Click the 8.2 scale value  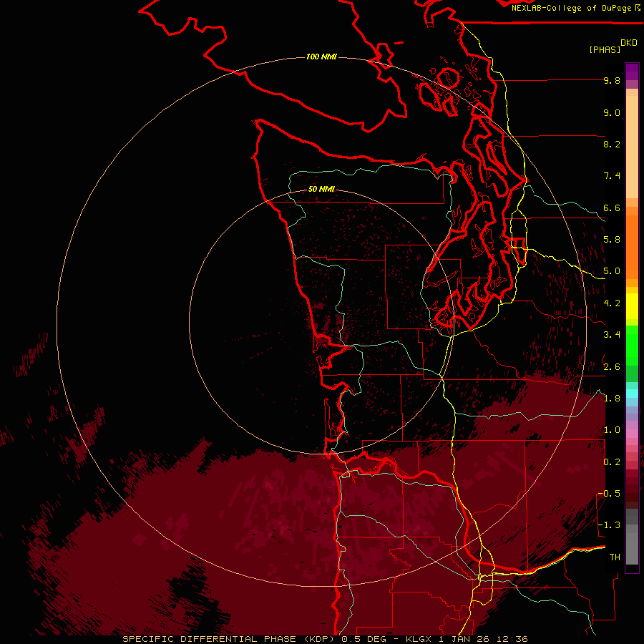(x=612, y=144)
